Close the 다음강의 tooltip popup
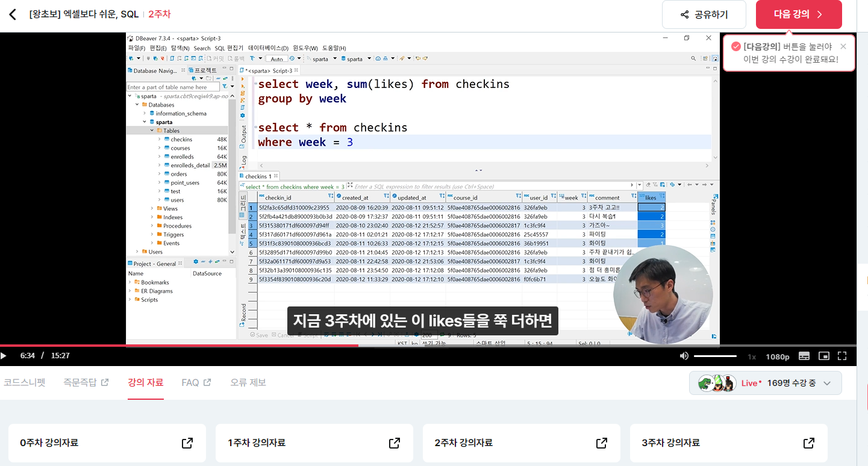 [x=843, y=46]
